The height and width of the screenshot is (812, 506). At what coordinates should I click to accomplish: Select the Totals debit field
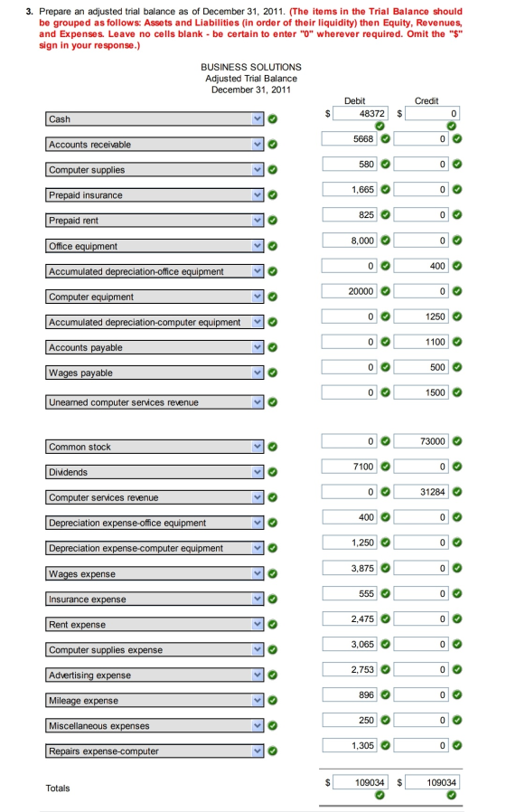pos(361,782)
